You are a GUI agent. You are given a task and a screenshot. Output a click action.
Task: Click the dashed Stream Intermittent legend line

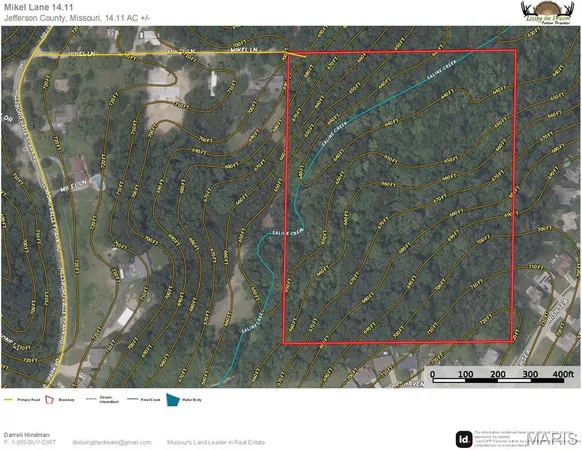tap(91, 400)
